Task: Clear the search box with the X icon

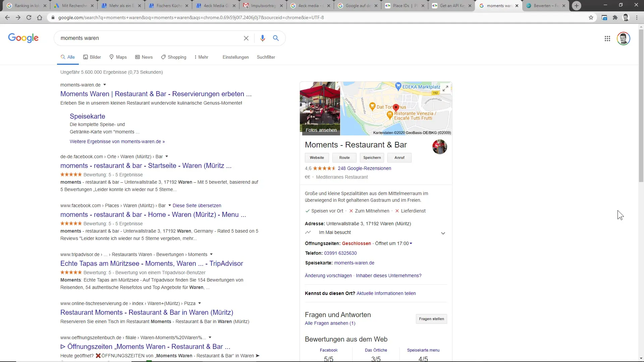Action: (246, 38)
